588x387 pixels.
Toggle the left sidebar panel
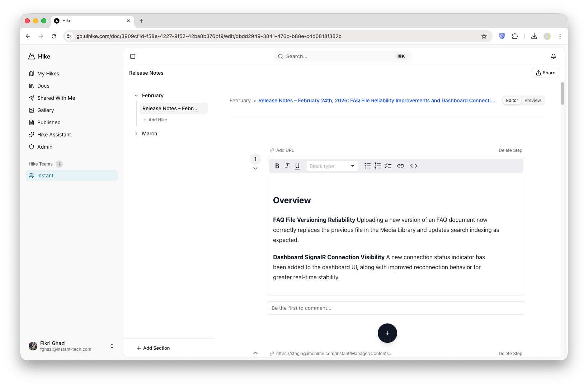pos(133,56)
